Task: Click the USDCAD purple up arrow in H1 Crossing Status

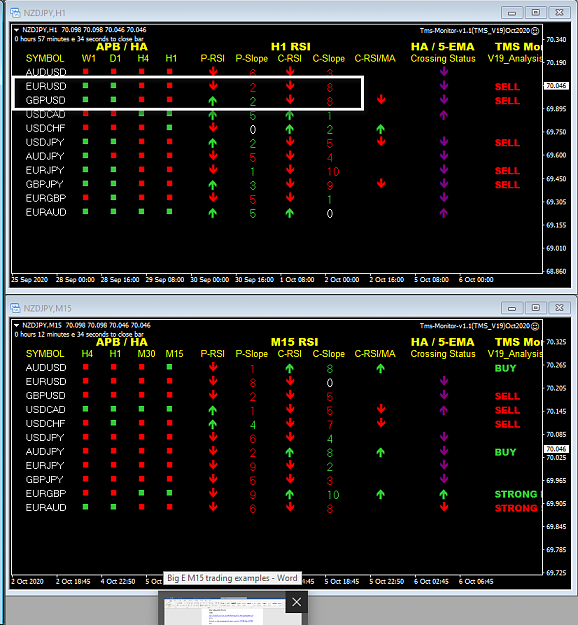Action: tap(444, 115)
